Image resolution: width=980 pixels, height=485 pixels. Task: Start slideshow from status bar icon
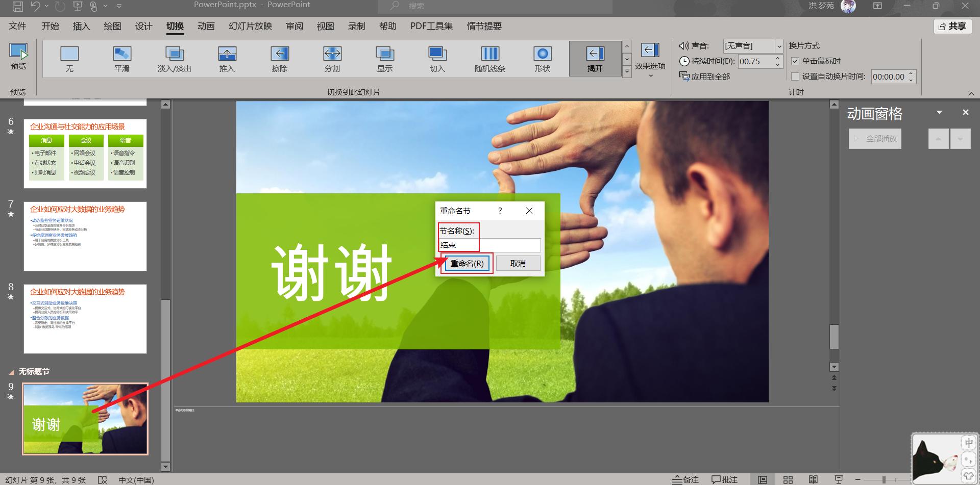839,479
